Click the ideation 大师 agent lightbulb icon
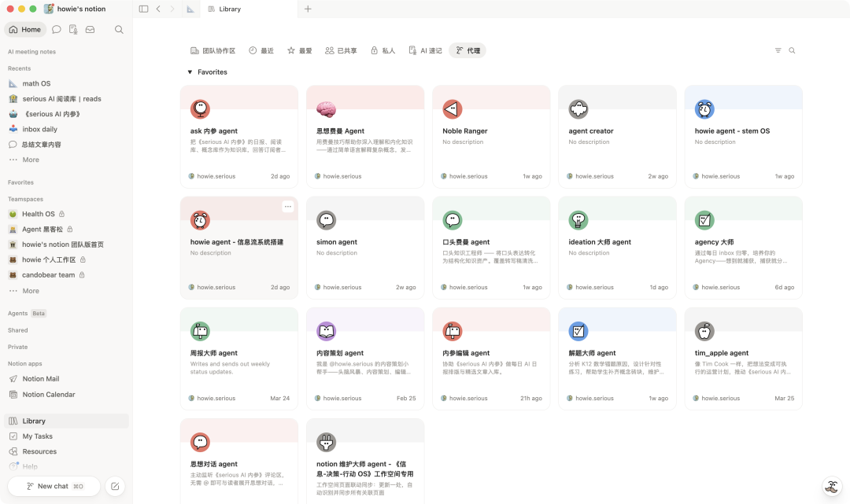This screenshot has width=850, height=504. point(578,220)
